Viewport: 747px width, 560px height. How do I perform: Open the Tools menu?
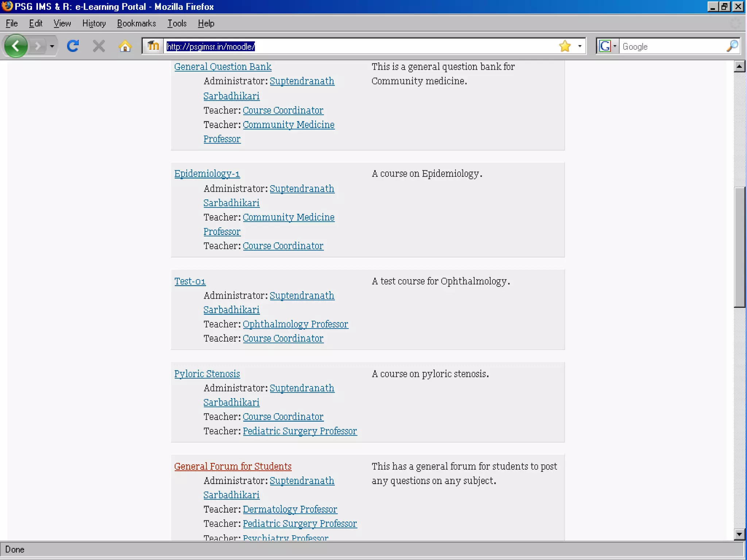click(x=177, y=23)
